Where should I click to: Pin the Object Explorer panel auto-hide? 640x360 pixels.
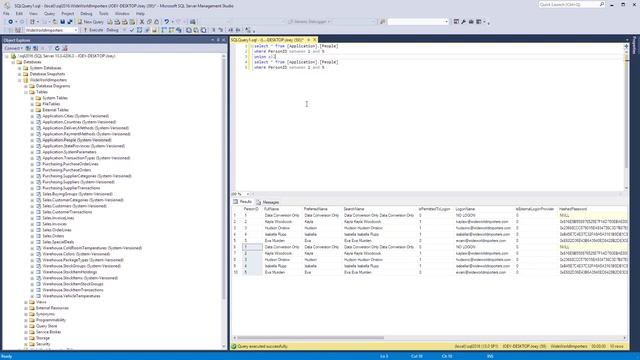pos(218,40)
